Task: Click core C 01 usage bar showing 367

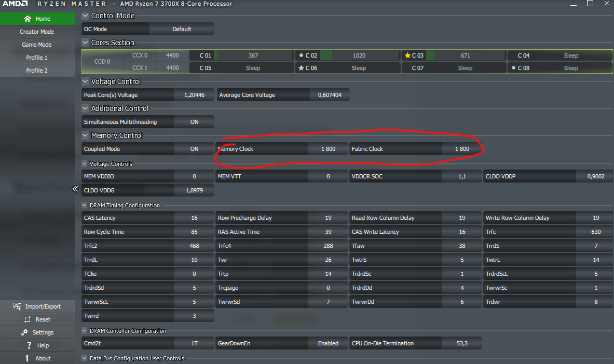Action: (x=254, y=55)
